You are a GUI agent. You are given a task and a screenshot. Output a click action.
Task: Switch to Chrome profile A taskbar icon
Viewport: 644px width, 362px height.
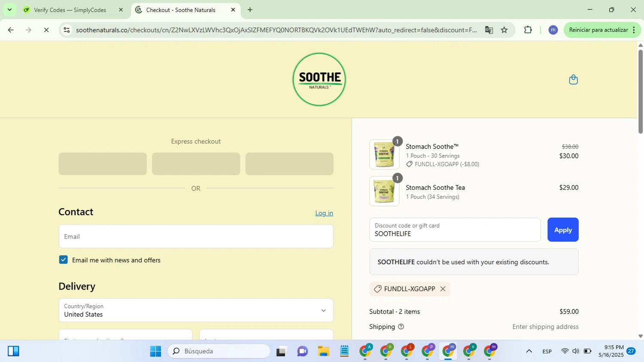365,351
